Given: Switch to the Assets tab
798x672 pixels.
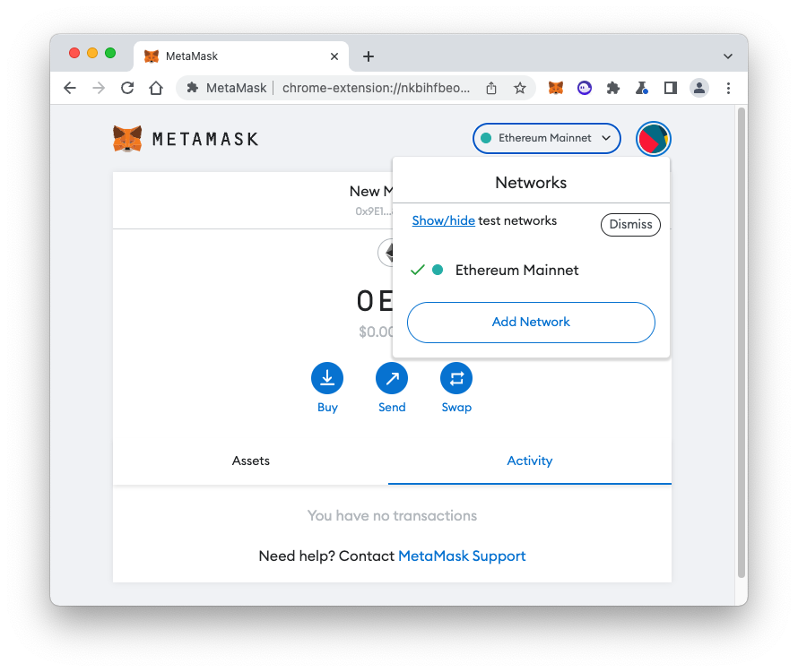Looking at the screenshot, I should (250, 461).
